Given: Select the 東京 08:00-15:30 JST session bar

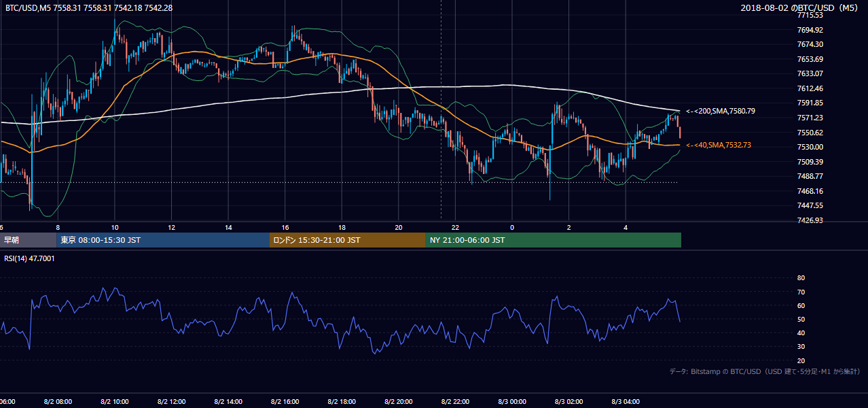Looking at the screenshot, I should click(163, 240).
